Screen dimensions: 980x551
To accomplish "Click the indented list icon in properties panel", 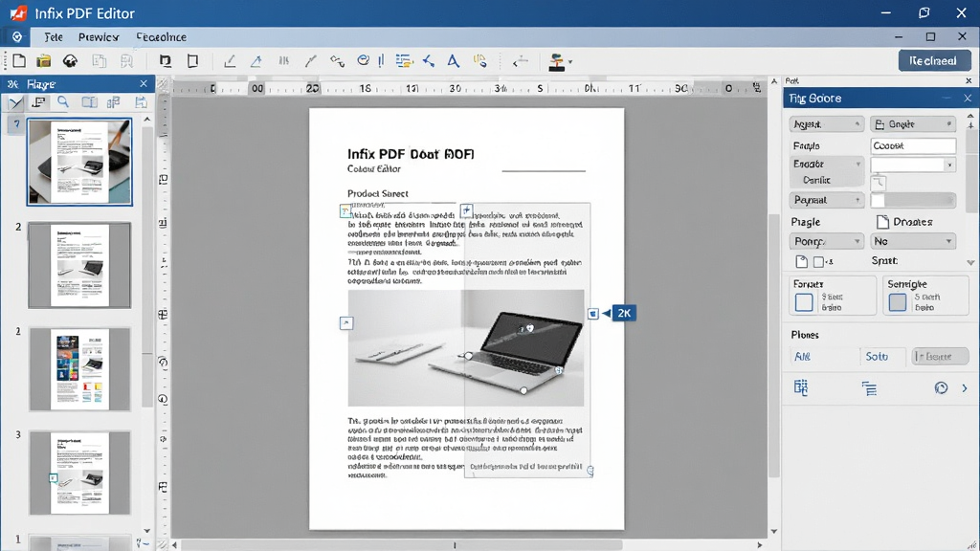I will pos(869,388).
